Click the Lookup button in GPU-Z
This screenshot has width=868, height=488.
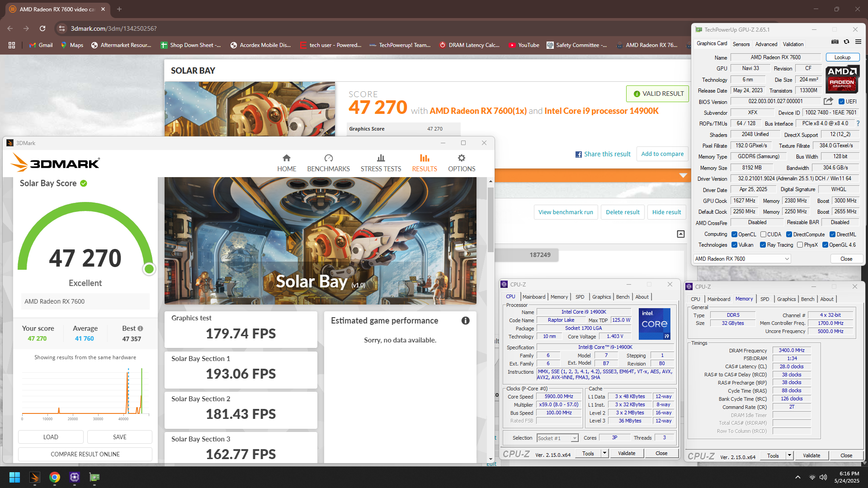click(842, 57)
